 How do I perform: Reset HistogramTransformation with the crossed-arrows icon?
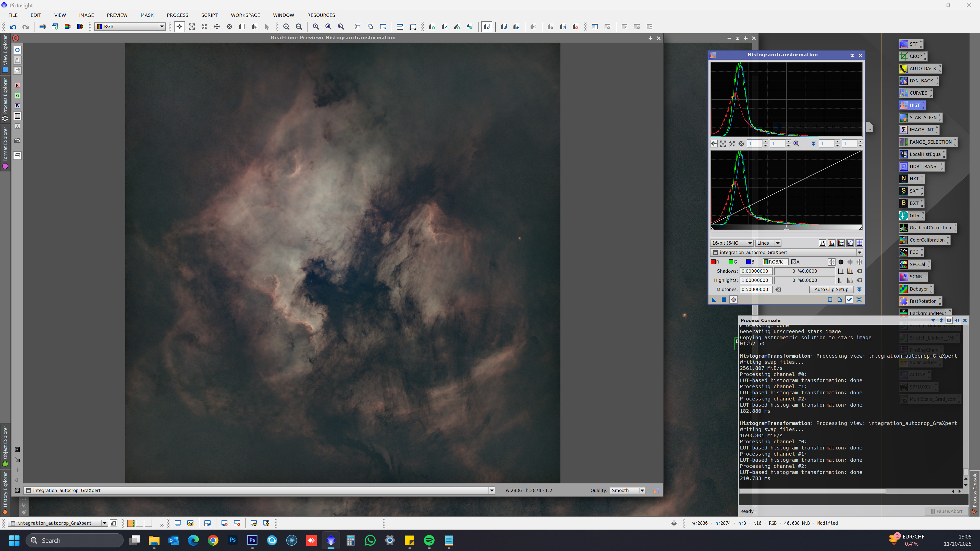pos(859,300)
